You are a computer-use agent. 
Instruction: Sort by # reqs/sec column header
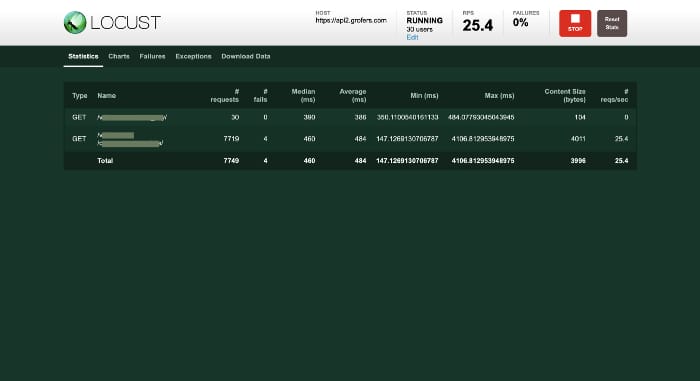click(x=614, y=96)
